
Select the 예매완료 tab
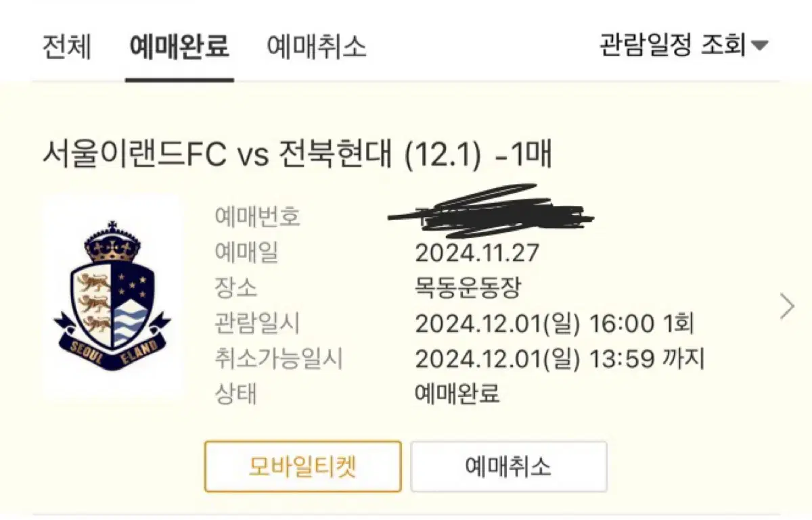[x=179, y=47]
